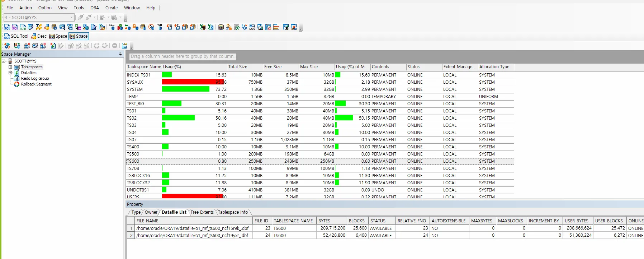Open the Create menu

(x=112, y=8)
